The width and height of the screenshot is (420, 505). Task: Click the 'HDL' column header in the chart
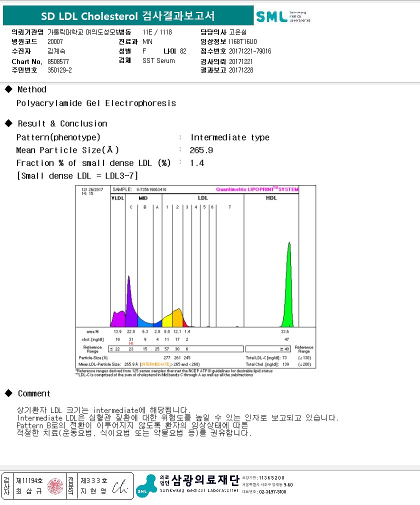click(x=271, y=198)
